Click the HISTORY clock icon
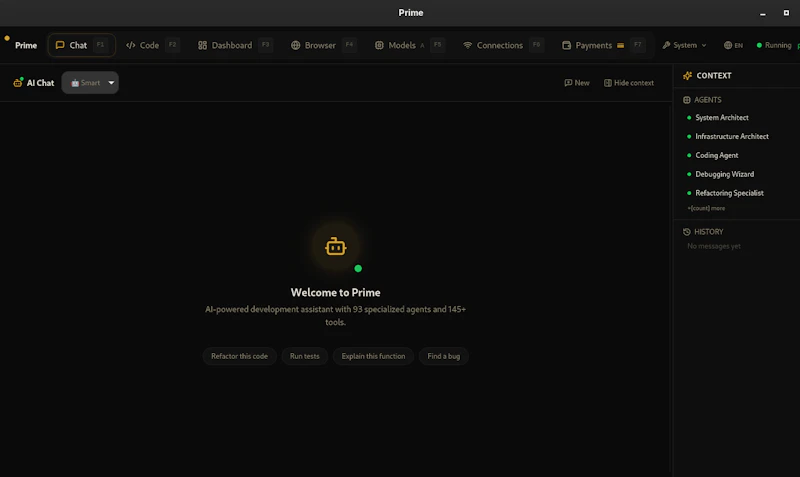 pyautogui.click(x=687, y=232)
